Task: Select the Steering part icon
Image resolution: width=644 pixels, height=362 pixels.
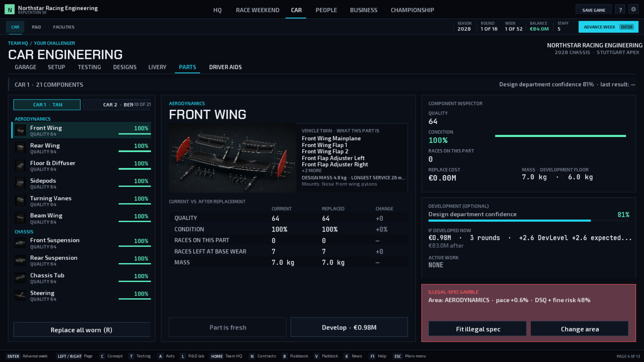Action: click(x=20, y=296)
